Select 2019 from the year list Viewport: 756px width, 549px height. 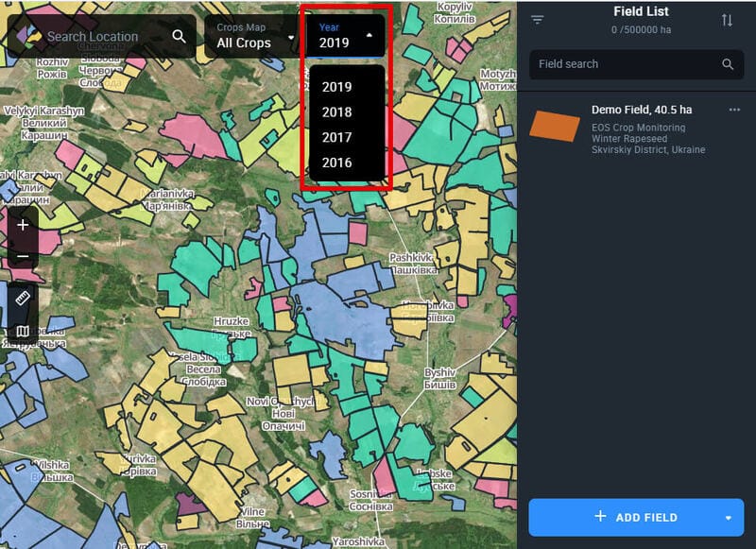click(x=337, y=87)
